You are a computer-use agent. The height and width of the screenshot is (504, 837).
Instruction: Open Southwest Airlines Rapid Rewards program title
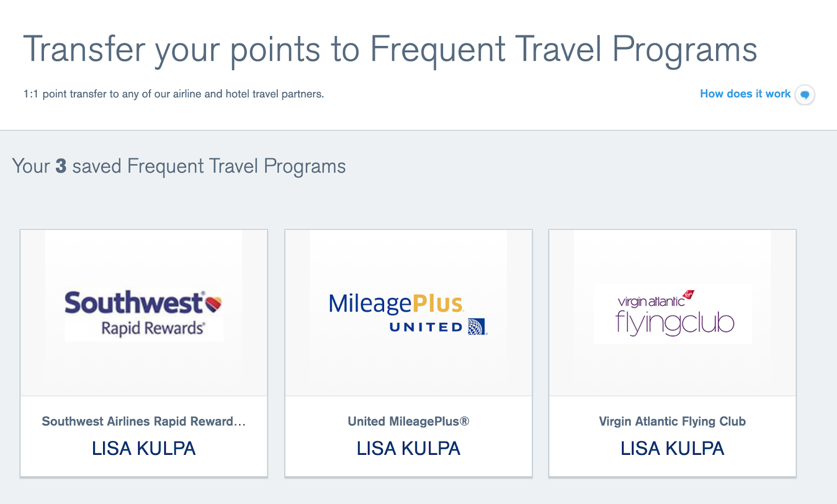pyautogui.click(x=144, y=421)
